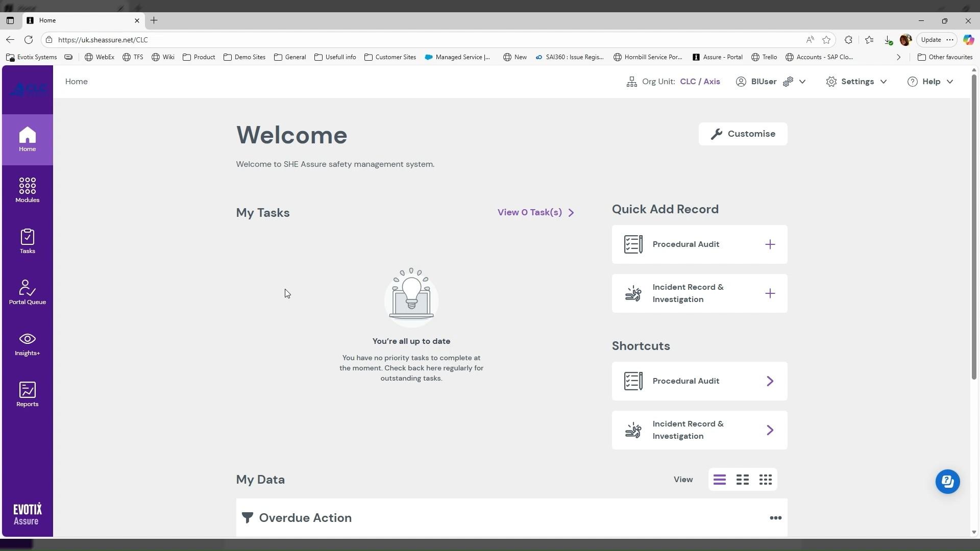Image resolution: width=980 pixels, height=551 pixels.
Task: Switch My Data to grid view
Action: pos(765,480)
